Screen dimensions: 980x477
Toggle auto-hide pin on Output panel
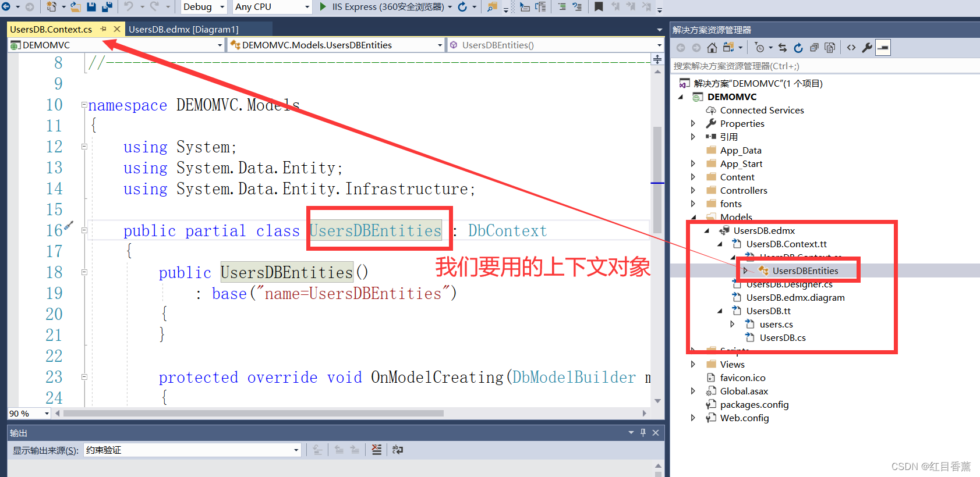643,432
